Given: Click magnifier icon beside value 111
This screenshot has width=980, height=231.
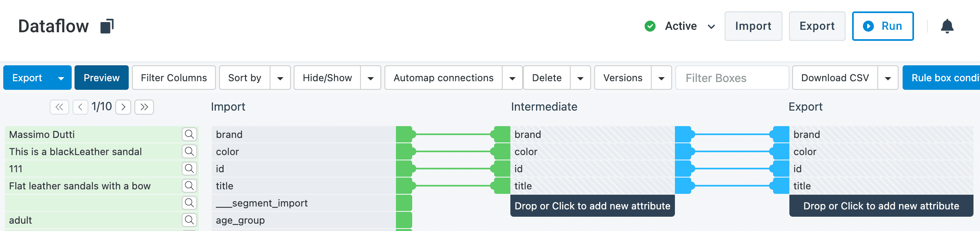Looking at the screenshot, I should pos(189,169).
